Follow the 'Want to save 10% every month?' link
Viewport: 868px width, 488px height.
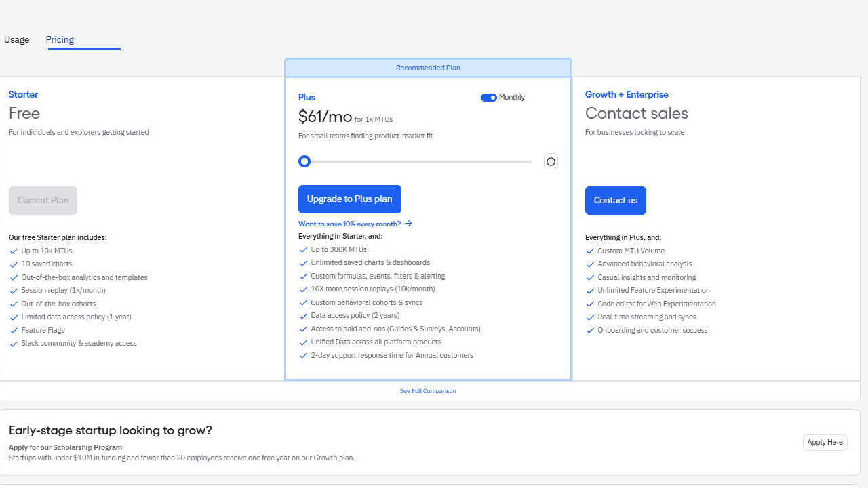click(x=349, y=224)
